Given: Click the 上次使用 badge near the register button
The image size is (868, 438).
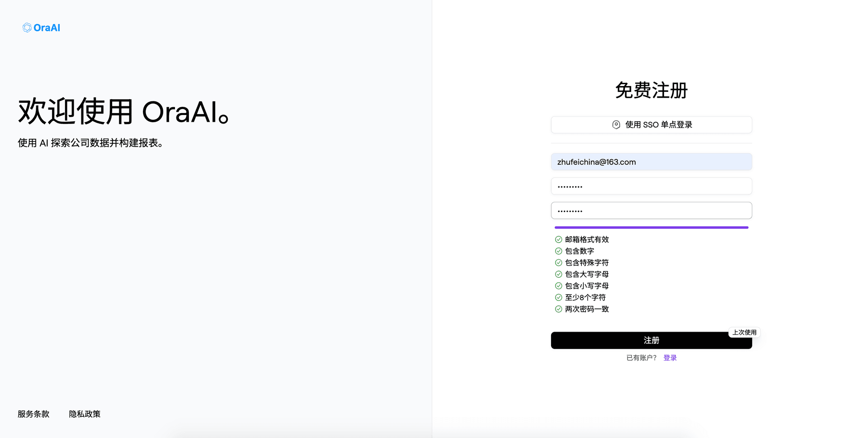Looking at the screenshot, I should point(744,332).
